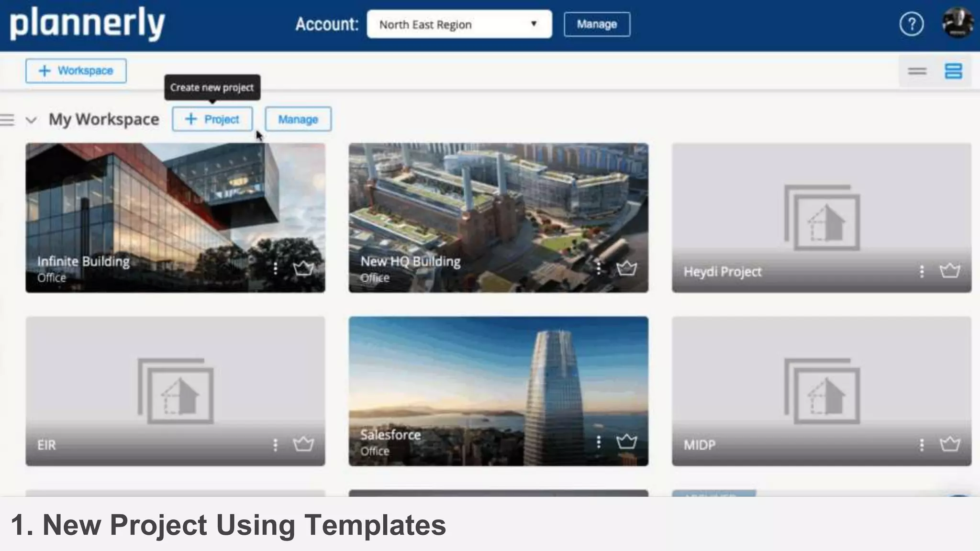Collapse My Workspace with chevron
This screenshot has height=551, width=980.
point(31,120)
